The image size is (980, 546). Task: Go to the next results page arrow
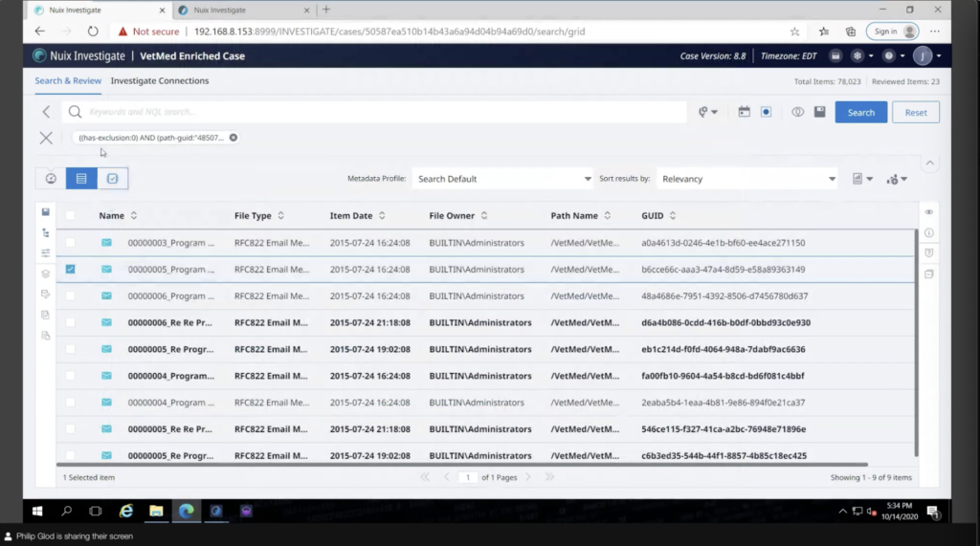pyautogui.click(x=528, y=476)
